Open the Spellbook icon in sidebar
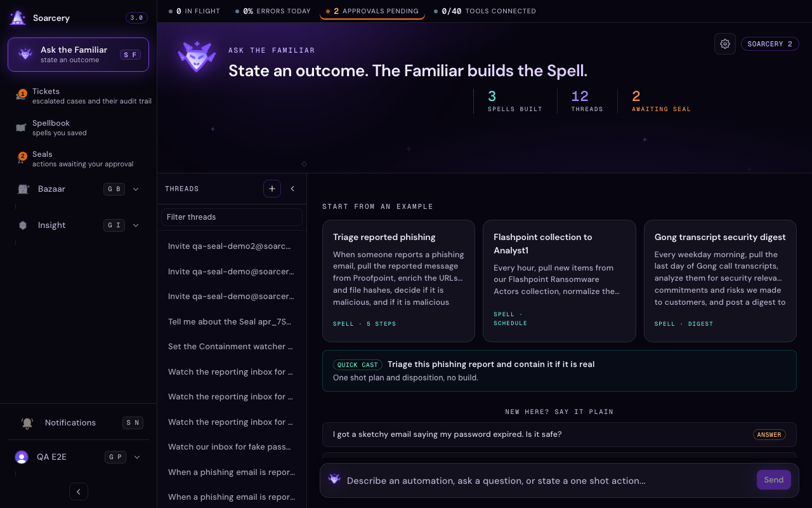Viewport: 812px width, 508px height. pyautogui.click(x=21, y=128)
